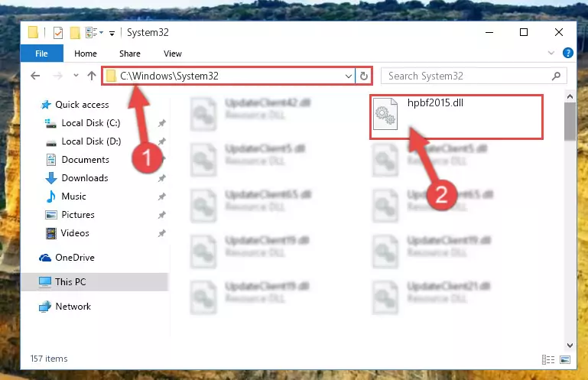Open Customize Quick Access Toolbar dropdown
This screenshot has height=380, width=588.
tap(112, 34)
